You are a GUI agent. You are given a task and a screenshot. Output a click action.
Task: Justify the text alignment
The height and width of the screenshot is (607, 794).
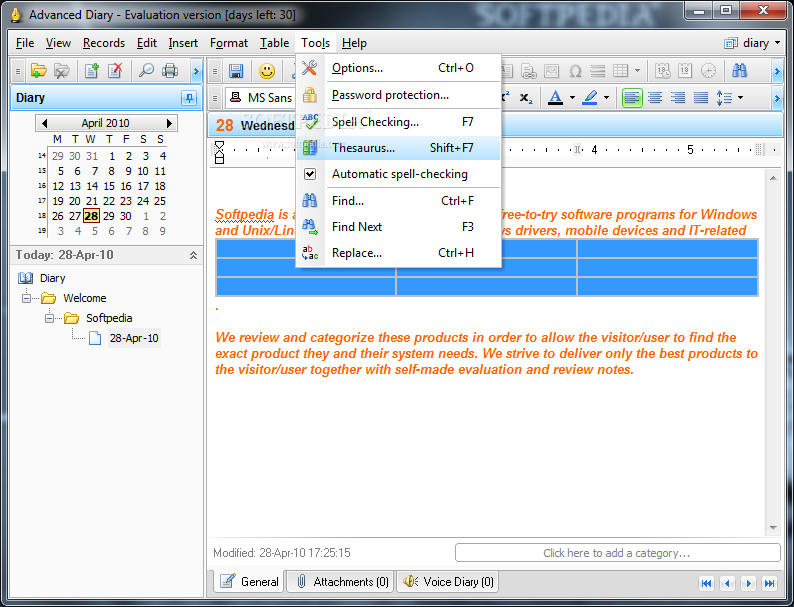(x=701, y=98)
